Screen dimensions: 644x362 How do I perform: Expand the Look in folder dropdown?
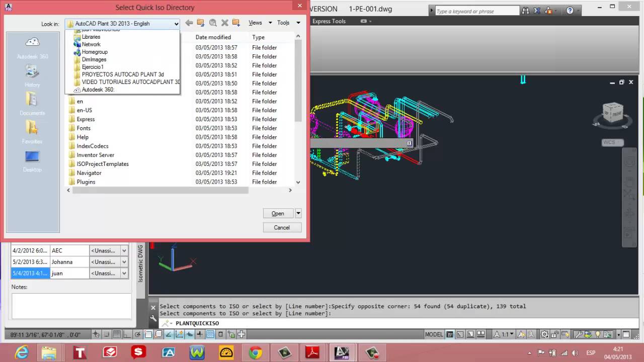click(176, 24)
